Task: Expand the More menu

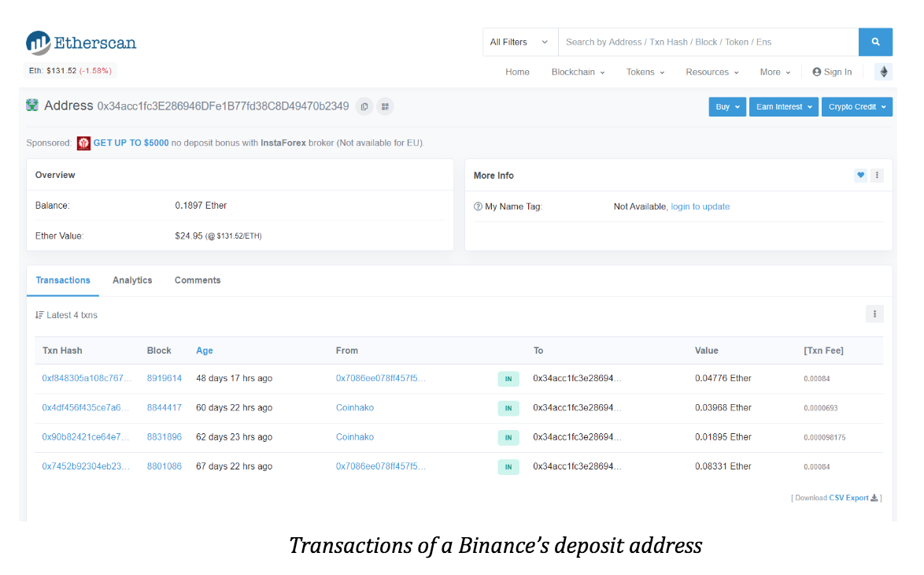Action: coord(775,72)
